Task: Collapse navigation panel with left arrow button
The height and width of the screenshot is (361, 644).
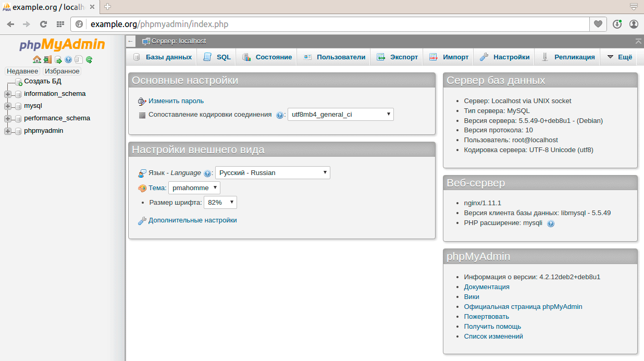Action: (x=131, y=41)
